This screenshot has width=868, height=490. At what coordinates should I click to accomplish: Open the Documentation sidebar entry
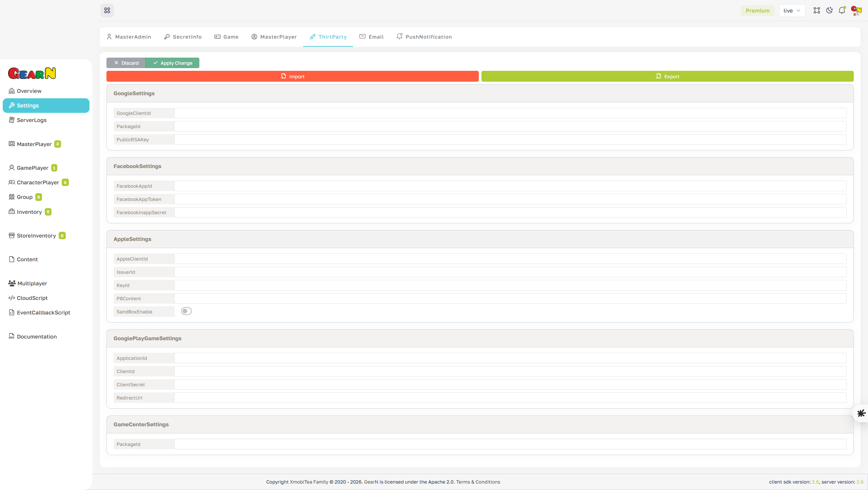tap(37, 336)
